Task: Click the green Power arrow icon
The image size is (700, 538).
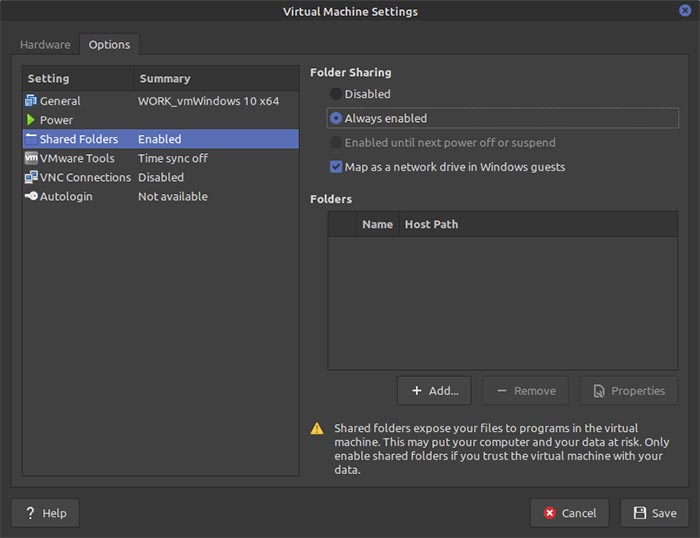Action: click(x=30, y=120)
